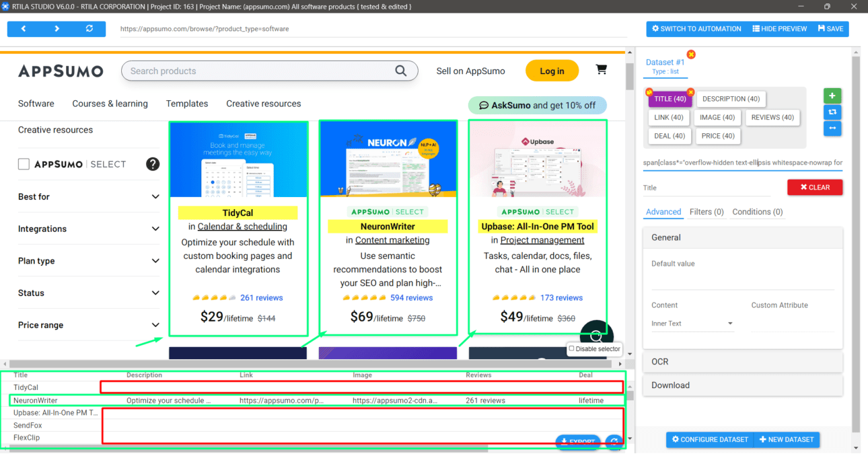The height and width of the screenshot is (460, 868).
Task: Open the Templates menu item
Action: (x=187, y=104)
